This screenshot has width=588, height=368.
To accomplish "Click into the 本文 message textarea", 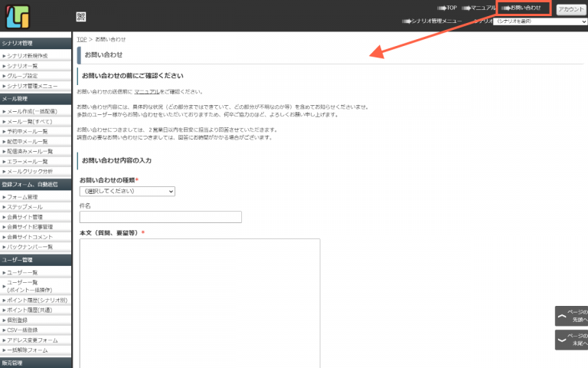I will coord(199,303).
